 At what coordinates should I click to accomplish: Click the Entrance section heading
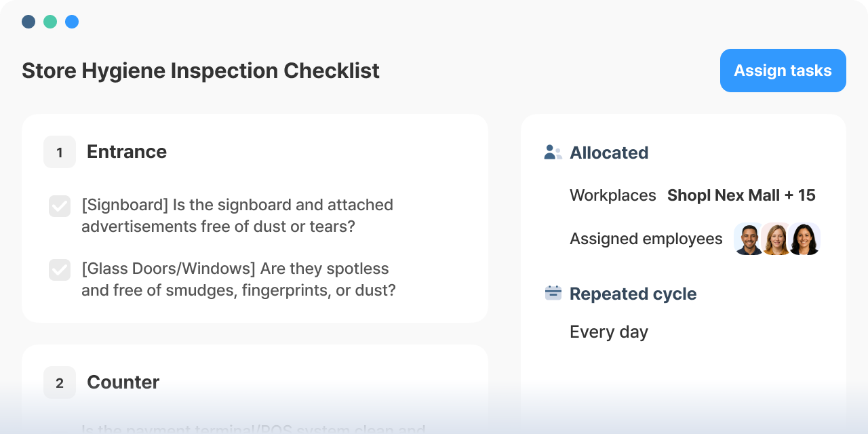click(127, 152)
